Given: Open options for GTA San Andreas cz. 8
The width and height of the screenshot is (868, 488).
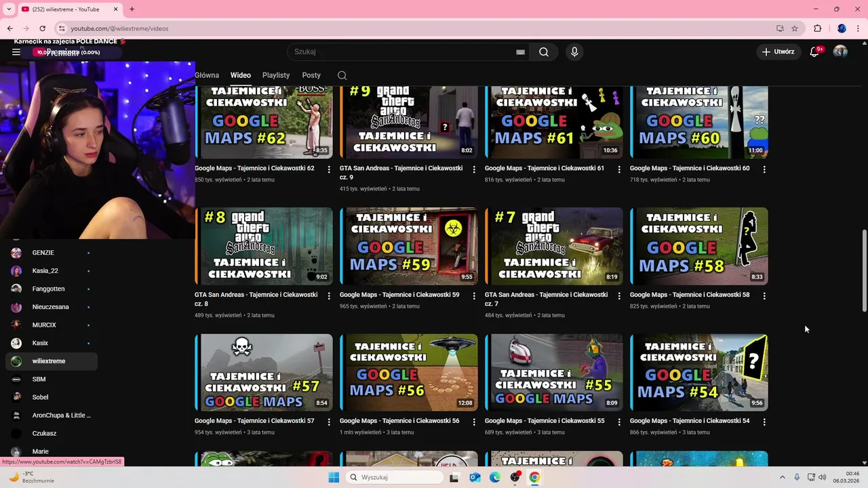Looking at the screenshot, I should [x=329, y=296].
